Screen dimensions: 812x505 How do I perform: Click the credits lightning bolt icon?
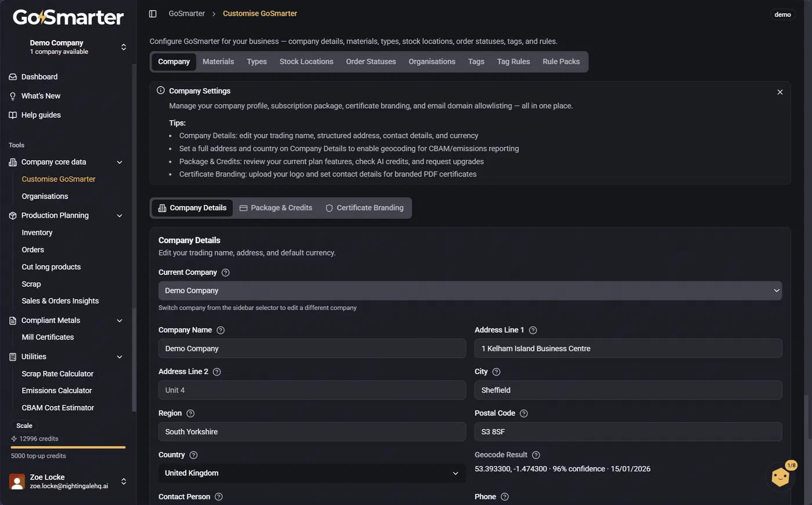(14, 439)
